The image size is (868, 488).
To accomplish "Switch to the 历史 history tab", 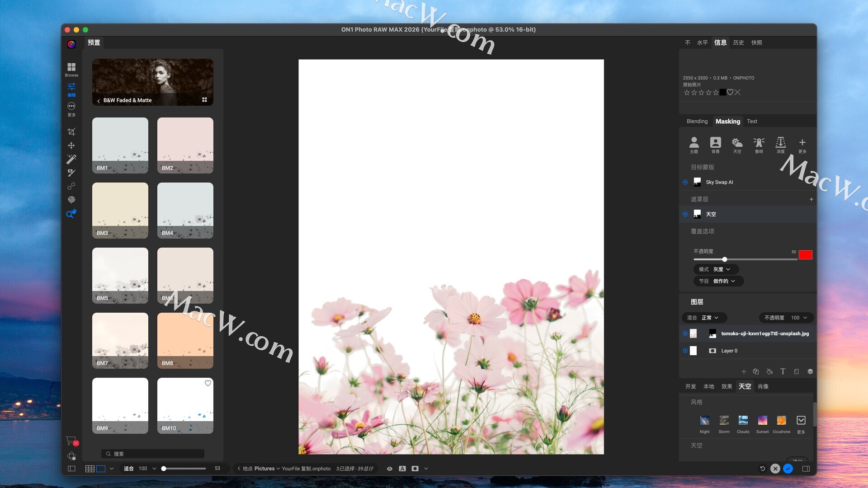I will pyautogui.click(x=738, y=42).
